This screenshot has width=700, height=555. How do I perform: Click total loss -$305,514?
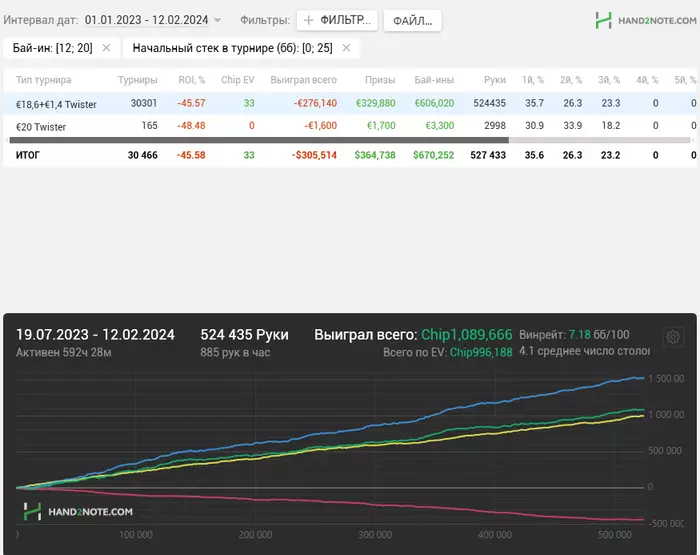[314, 155]
